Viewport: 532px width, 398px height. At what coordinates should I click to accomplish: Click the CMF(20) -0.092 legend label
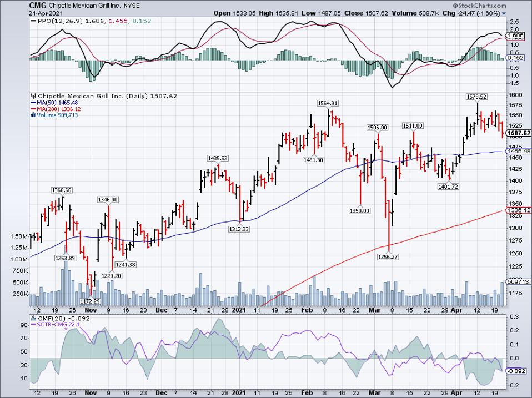click(x=64, y=319)
